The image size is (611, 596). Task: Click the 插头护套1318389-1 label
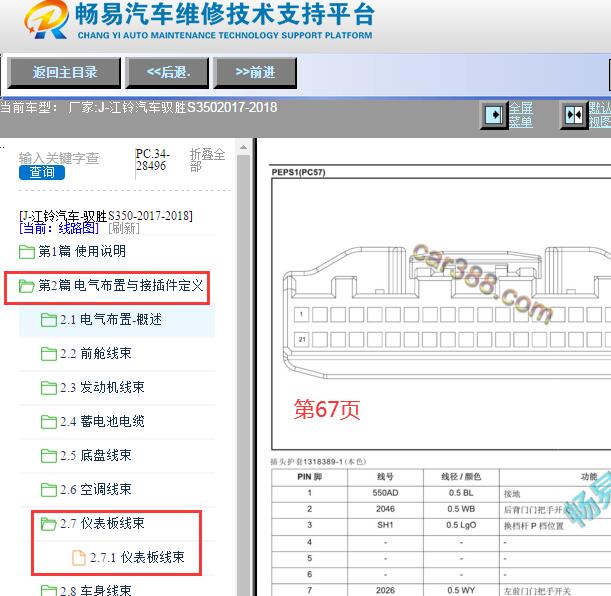(x=318, y=462)
